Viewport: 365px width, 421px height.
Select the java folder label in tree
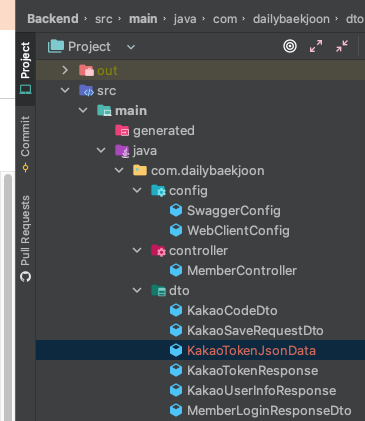coord(145,151)
